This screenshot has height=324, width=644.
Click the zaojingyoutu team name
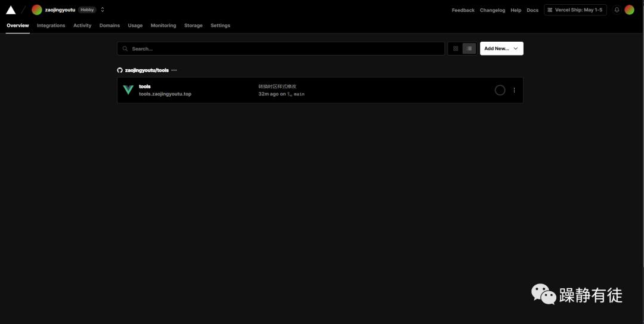click(60, 10)
